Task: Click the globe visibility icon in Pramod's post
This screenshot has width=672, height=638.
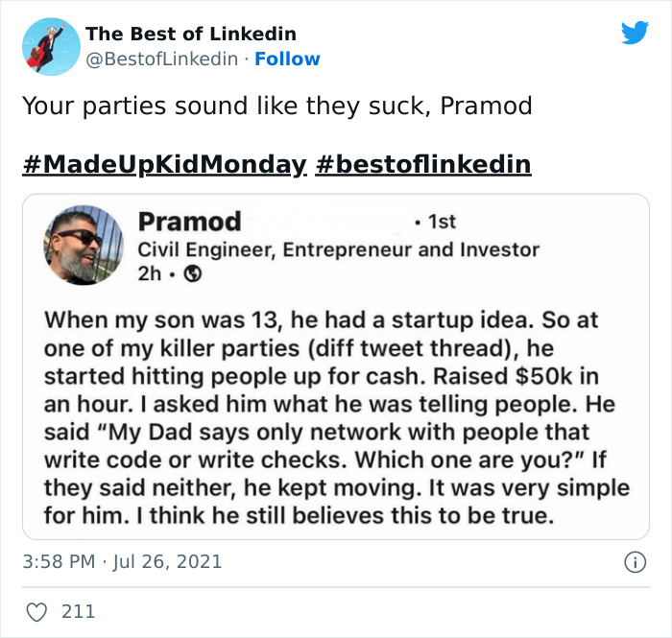Action: (x=190, y=274)
